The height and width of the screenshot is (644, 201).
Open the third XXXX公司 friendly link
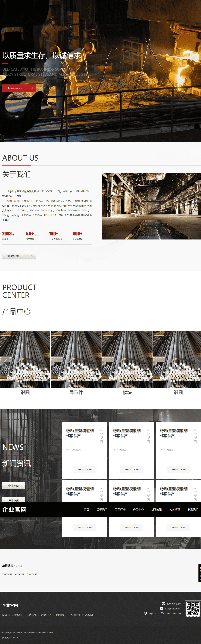pyautogui.click(x=32, y=574)
